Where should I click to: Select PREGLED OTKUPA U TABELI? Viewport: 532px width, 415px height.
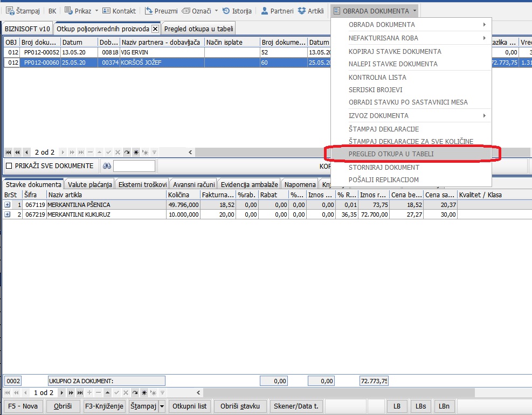(x=411, y=154)
